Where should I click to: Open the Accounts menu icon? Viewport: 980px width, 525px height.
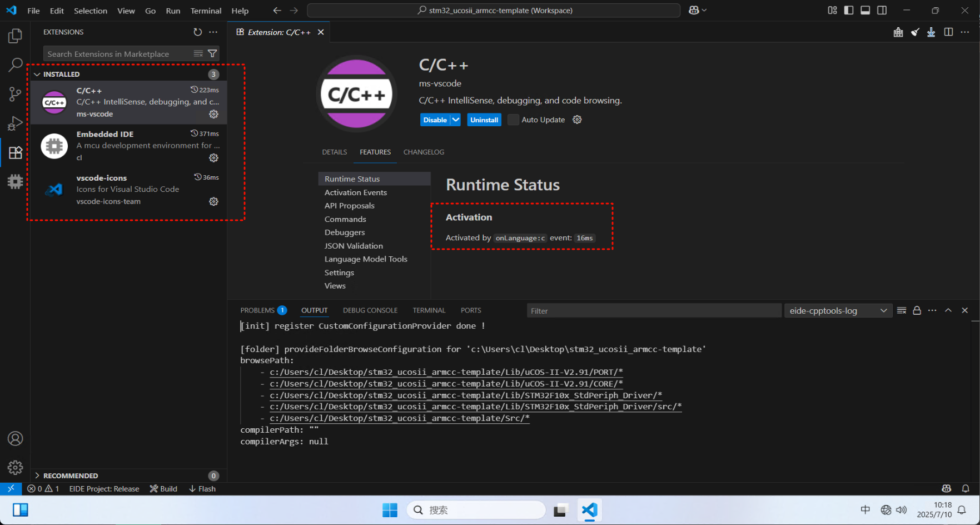click(x=15, y=438)
